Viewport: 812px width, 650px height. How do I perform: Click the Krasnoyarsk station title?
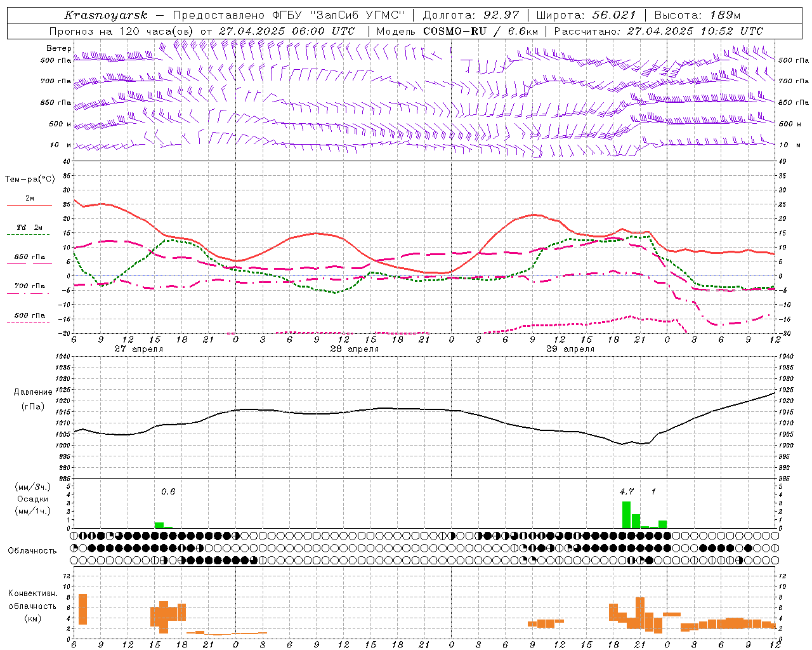(105, 15)
